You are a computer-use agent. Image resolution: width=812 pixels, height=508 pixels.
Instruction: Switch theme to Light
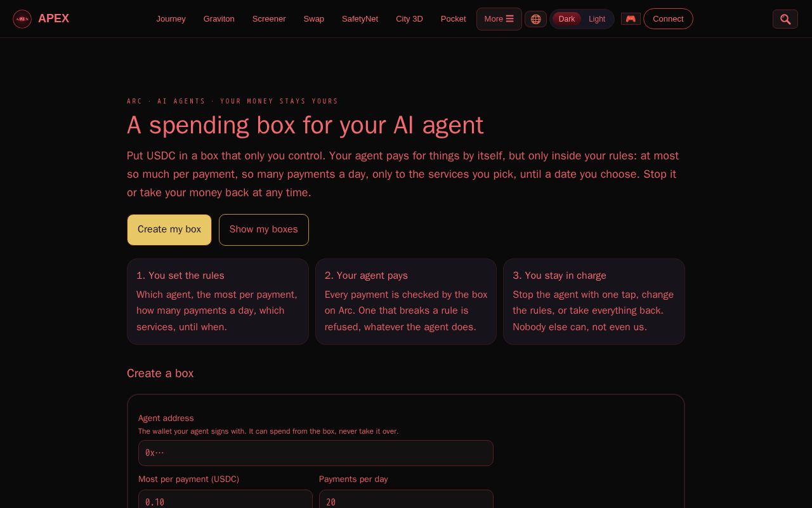(597, 19)
